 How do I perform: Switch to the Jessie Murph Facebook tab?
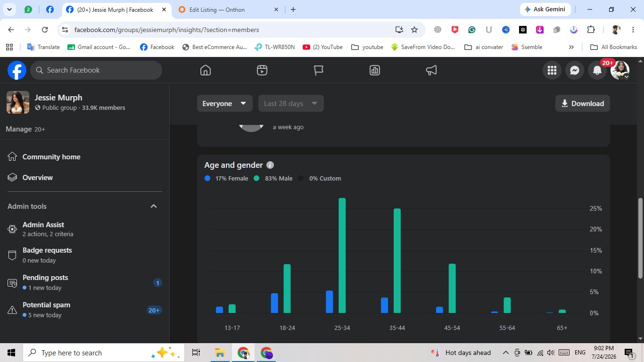[116, 9]
